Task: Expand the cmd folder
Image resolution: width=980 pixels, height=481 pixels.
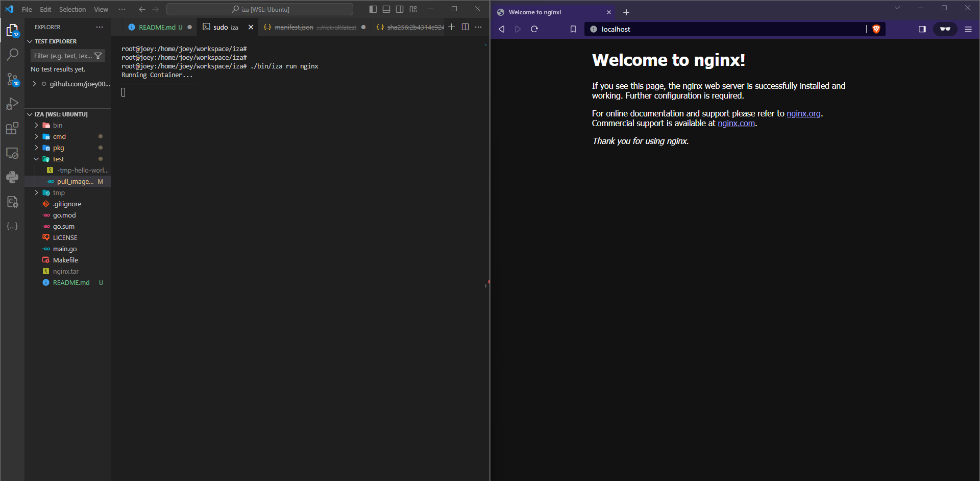Action: click(x=36, y=136)
